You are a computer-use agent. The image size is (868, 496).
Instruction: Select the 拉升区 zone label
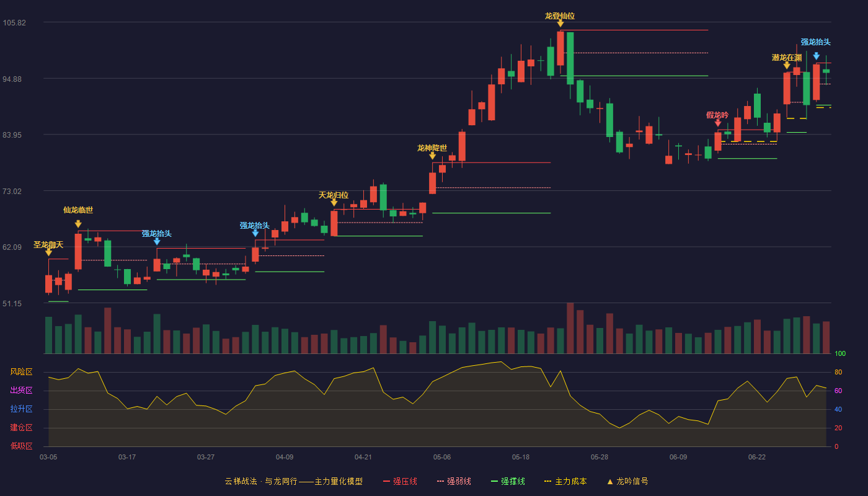pos(22,409)
